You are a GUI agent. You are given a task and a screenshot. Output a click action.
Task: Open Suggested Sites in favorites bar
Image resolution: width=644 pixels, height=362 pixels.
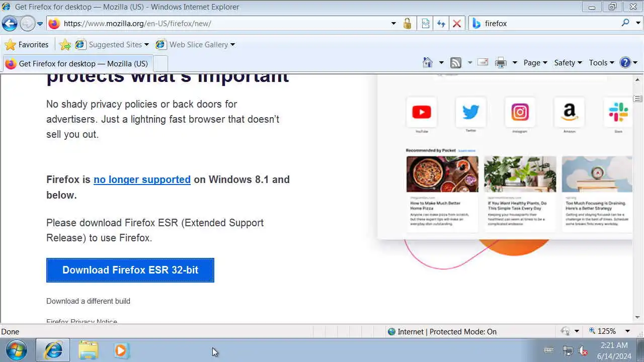click(x=112, y=44)
